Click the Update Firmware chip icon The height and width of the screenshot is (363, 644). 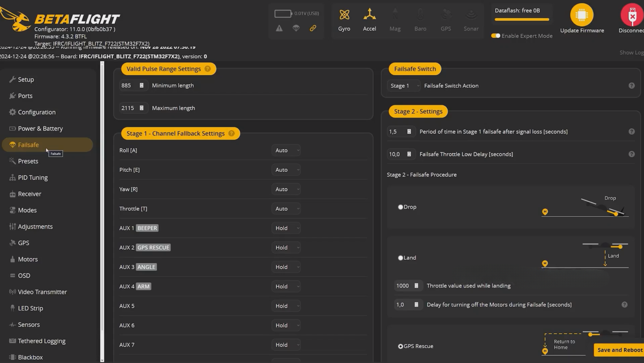(x=582, y=15)
